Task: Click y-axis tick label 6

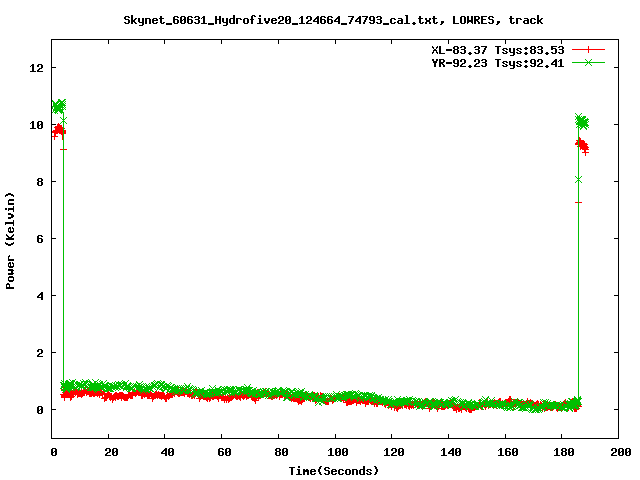Action: (40, 239)
